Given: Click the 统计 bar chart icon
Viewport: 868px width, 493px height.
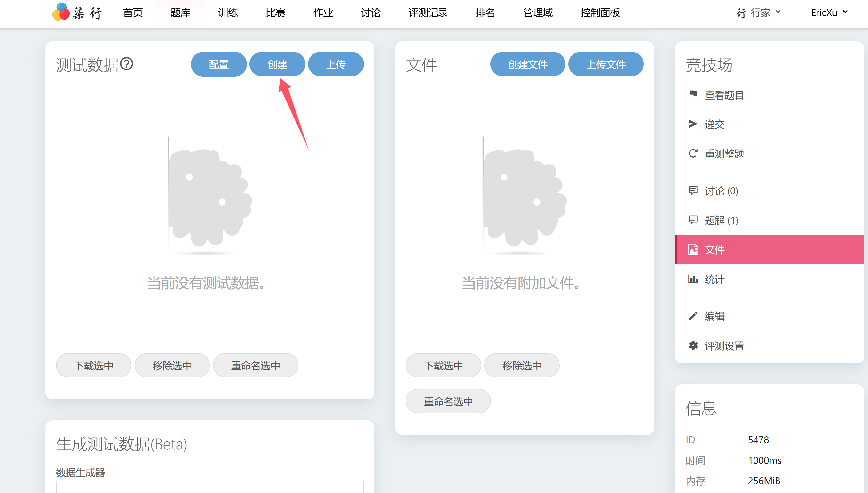Looking at the screenshot, I should click(693, 279).
